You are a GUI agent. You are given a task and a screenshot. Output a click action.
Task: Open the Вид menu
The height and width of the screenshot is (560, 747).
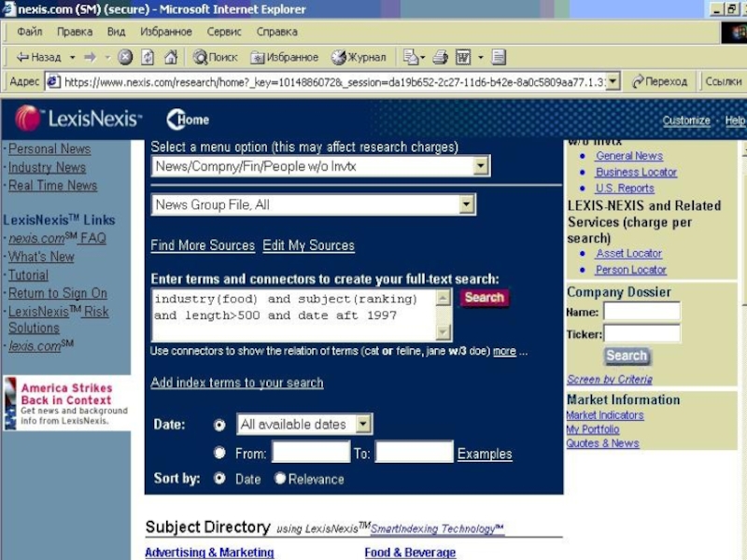116,32
